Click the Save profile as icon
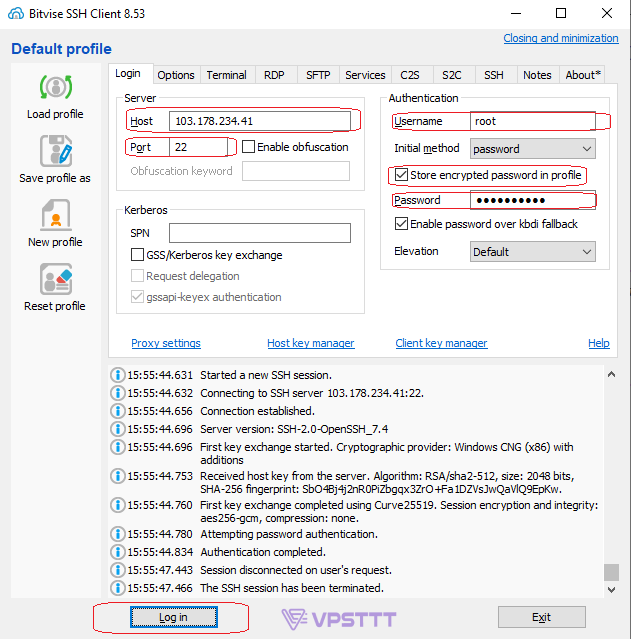The height and width of the screenshot is (639, 631). (x=56, y=151)
